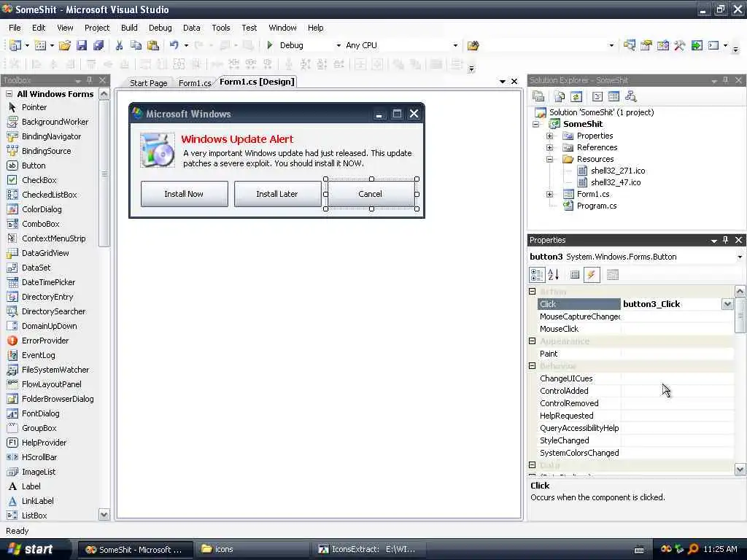
Task: Switch to the Form1.cs code tab
Action: [x=194, y=83]
